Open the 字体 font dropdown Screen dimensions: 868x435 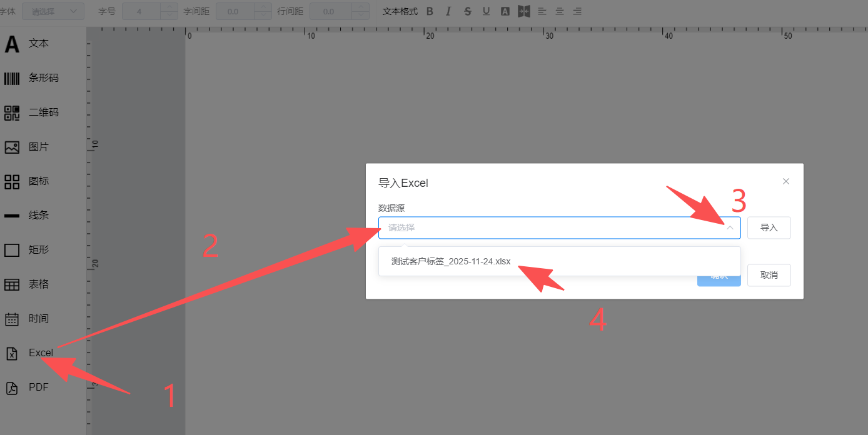coord(53,11)
